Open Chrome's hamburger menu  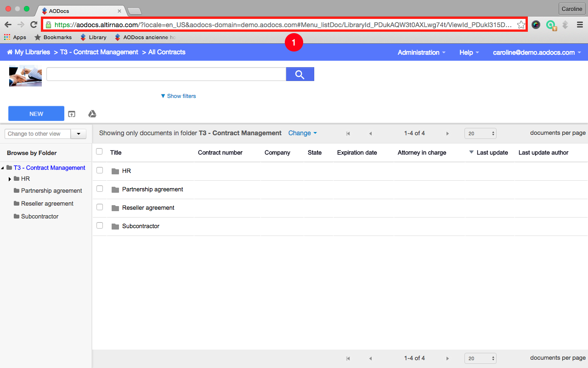click(x=580, y=25)
